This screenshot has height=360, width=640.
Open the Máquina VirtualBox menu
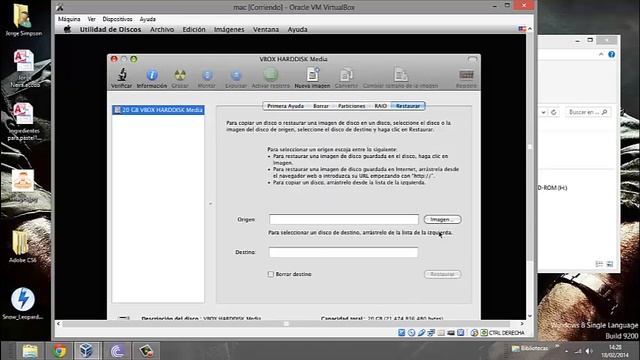coord(69,19)
